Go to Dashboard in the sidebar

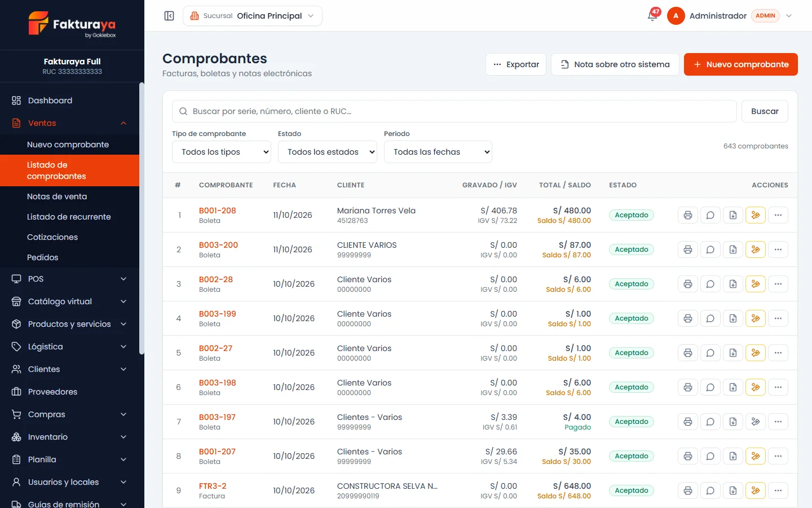(69, 100)
